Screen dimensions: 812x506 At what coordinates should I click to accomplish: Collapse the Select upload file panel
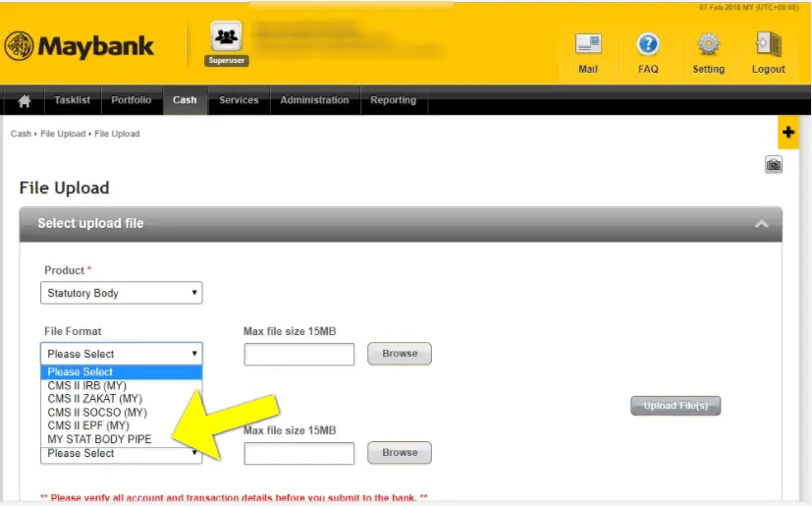coord(761,224)
